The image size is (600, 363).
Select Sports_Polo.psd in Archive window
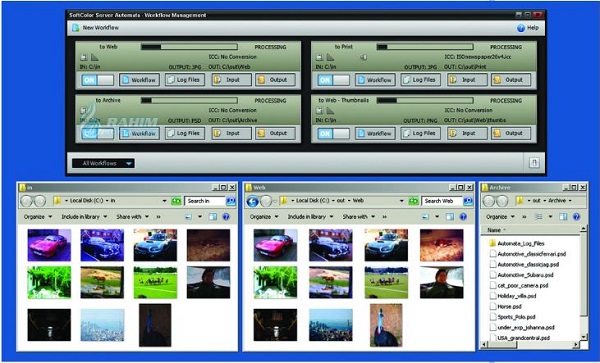(x=512, y=317)
